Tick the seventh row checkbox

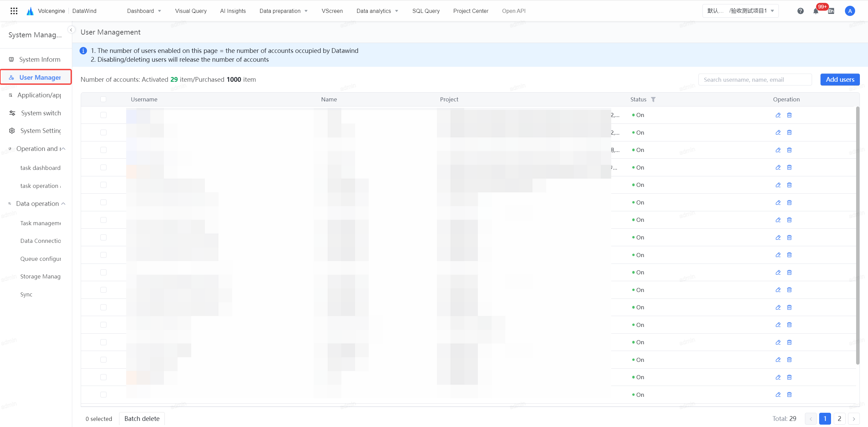(x=103, y=220)
